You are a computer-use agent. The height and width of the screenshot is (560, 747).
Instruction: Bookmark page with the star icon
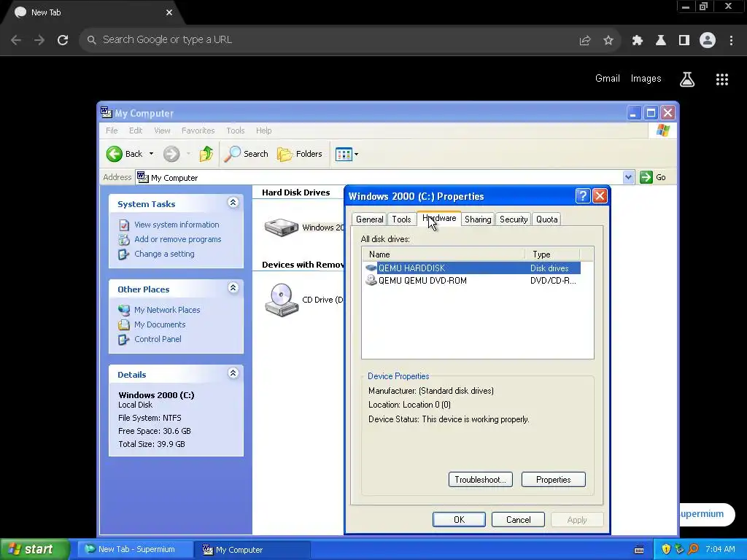tap(608, 40)
